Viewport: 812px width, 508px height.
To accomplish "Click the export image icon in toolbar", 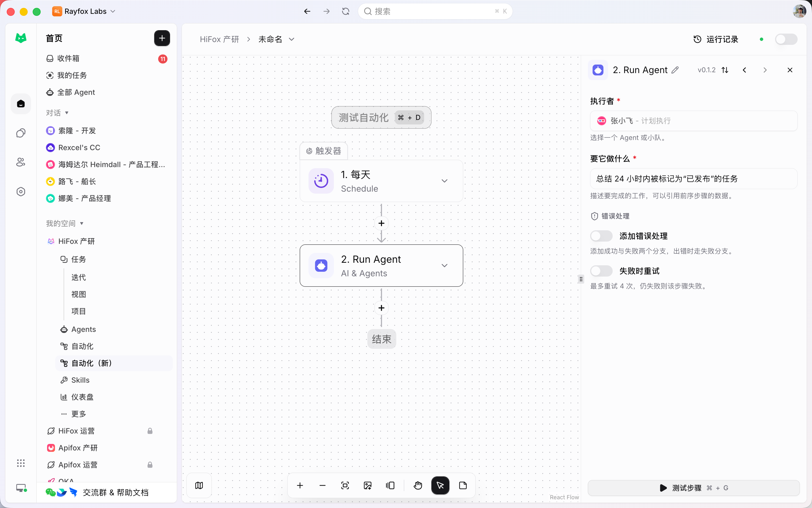I will (x=367, y=485).
